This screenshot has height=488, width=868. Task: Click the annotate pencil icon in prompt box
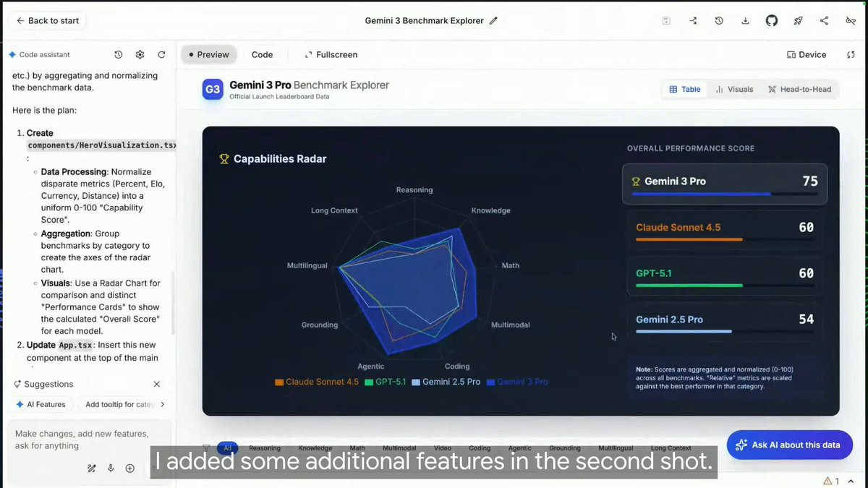coord(92,468)
